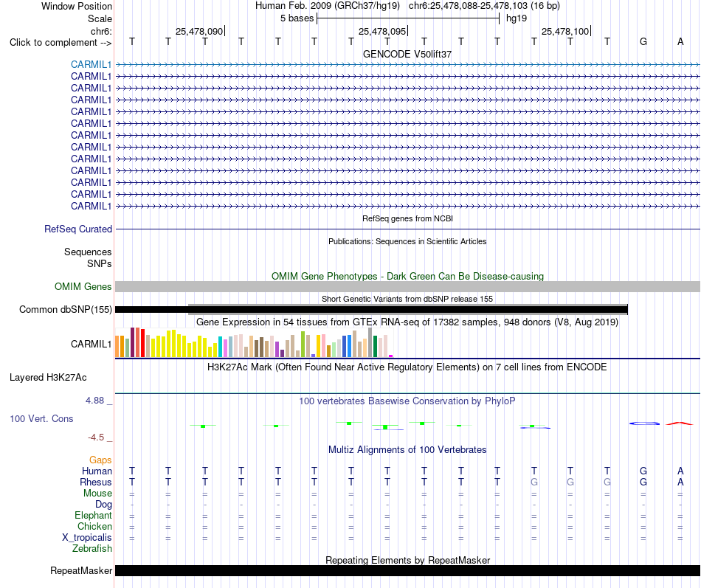
Task: Open the RefSeq Curated track label
Action: tap(78, 229)
